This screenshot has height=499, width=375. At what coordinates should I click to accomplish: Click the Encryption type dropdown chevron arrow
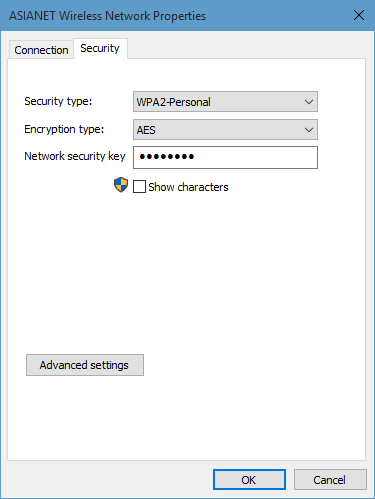[309, 130]
